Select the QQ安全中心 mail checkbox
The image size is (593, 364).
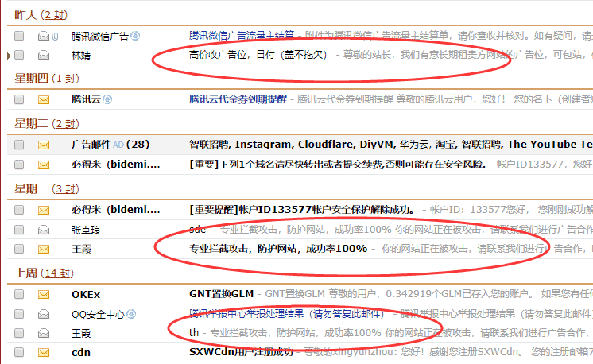tap(19, 314)
